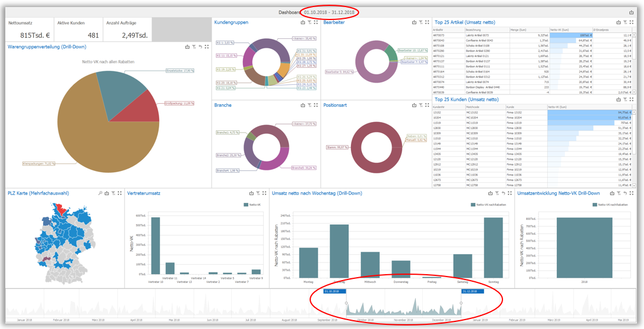This screenshot has width=644, height=329.
Task: Maximize the Warengruppenverteilung panel
Action: click(206, 47)
